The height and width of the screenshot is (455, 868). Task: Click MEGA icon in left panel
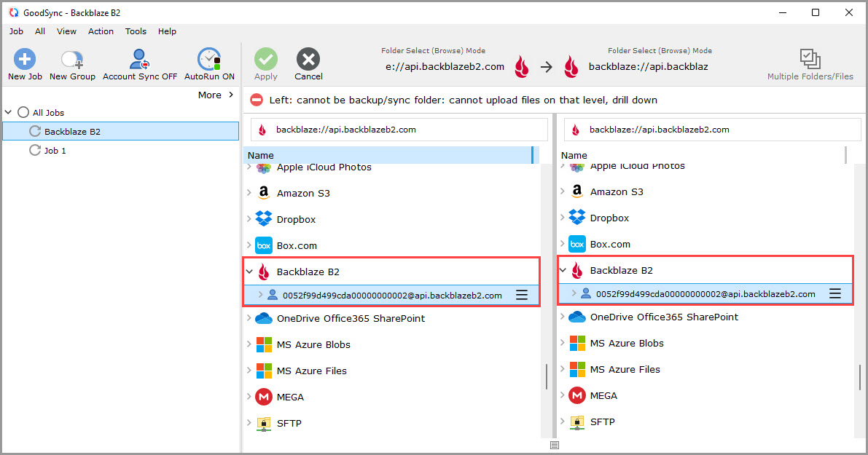click(264, 397)
